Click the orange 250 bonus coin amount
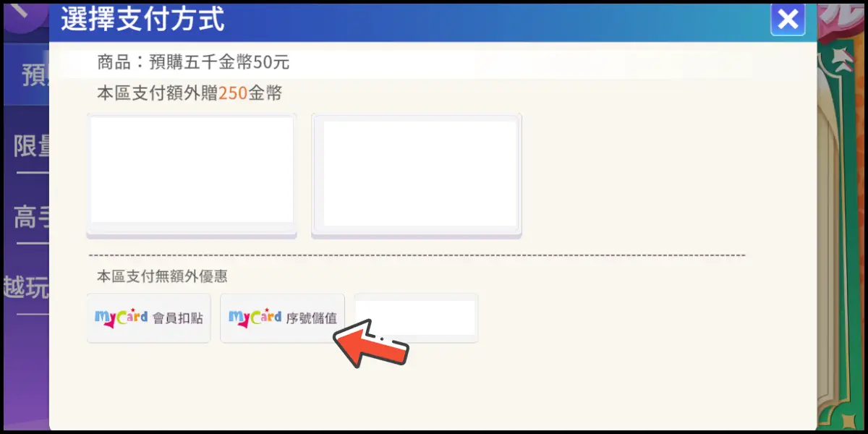The height and width of the screenshot is (434, 868). click(233, 93)
